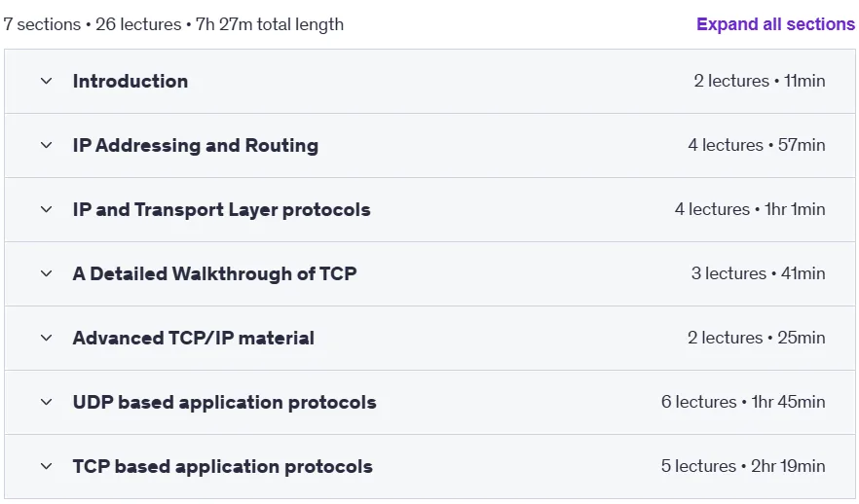859x504 pixels.
Task: Toggle chevron next to Advanced TCP/IP material
Action: (x=47, y=339)
